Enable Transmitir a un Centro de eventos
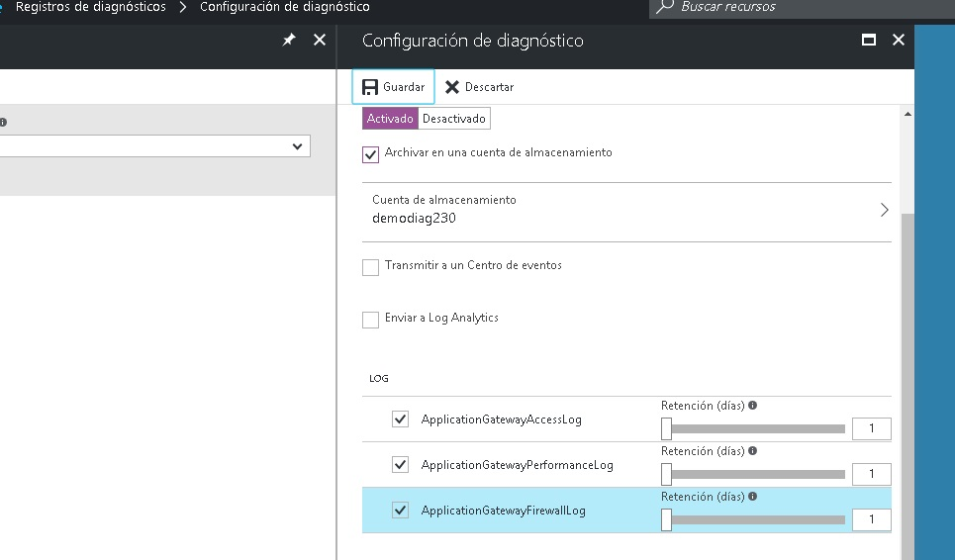This screenshot has height=560, width=955. click(x=371, y=267)
